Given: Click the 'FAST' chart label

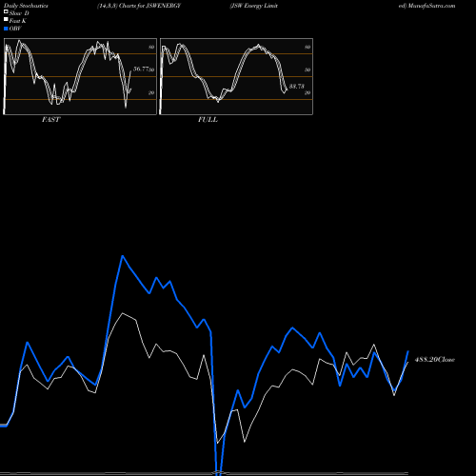Looking at the screenshot, I should [x=50, y=120].
